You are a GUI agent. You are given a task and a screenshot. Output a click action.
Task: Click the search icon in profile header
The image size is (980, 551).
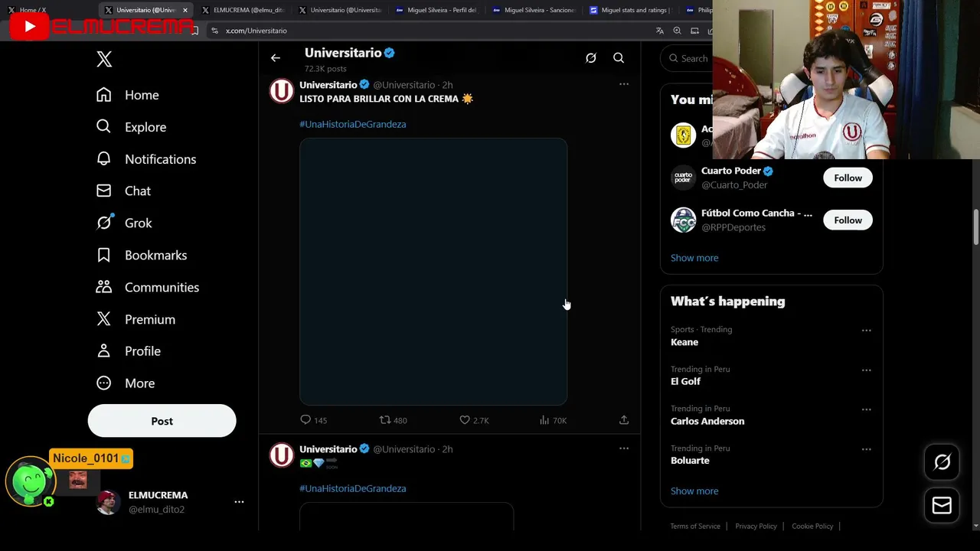pyautogui.click(x=619, y=58)
